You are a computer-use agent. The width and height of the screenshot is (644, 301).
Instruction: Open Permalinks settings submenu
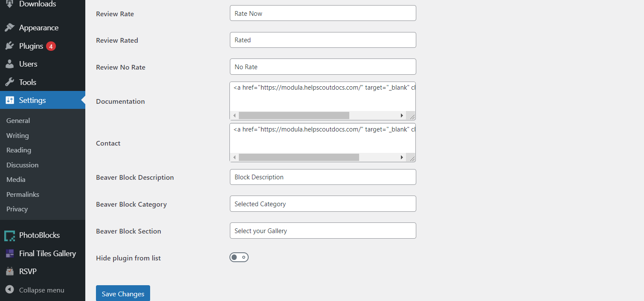(x=23, y=195)
